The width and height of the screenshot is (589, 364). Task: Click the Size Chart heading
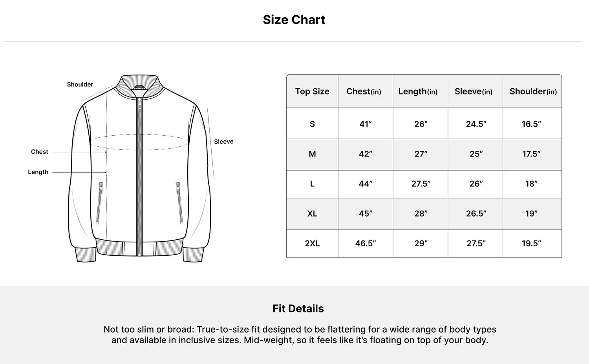click(294, 20)
